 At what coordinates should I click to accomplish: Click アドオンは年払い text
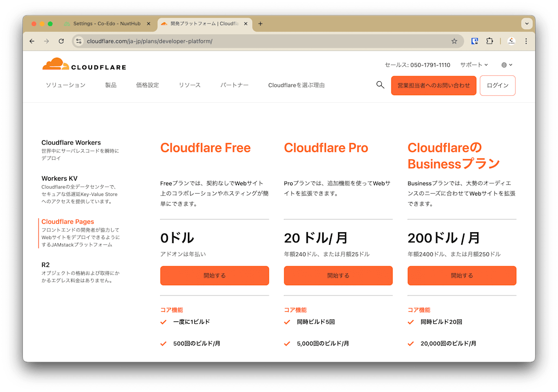(183, 254)
